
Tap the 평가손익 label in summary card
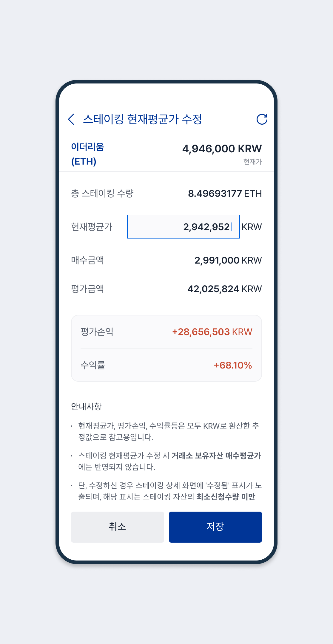click(x=97, y=332)
